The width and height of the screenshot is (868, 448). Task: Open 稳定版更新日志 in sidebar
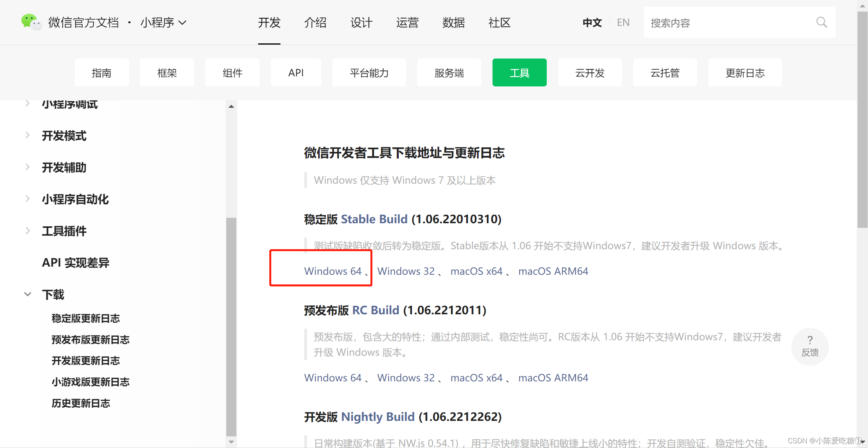(86, 319)
